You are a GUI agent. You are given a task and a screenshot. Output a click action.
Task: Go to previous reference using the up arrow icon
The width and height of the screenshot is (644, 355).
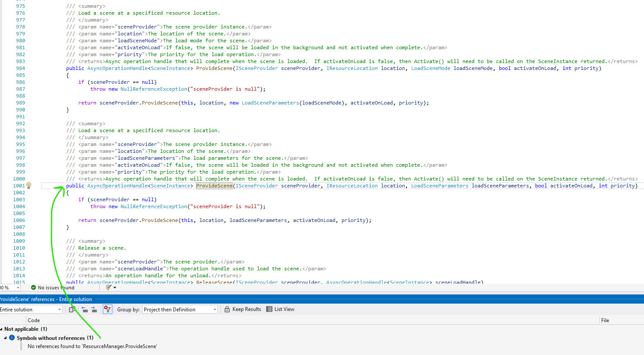tap(85, 309)
